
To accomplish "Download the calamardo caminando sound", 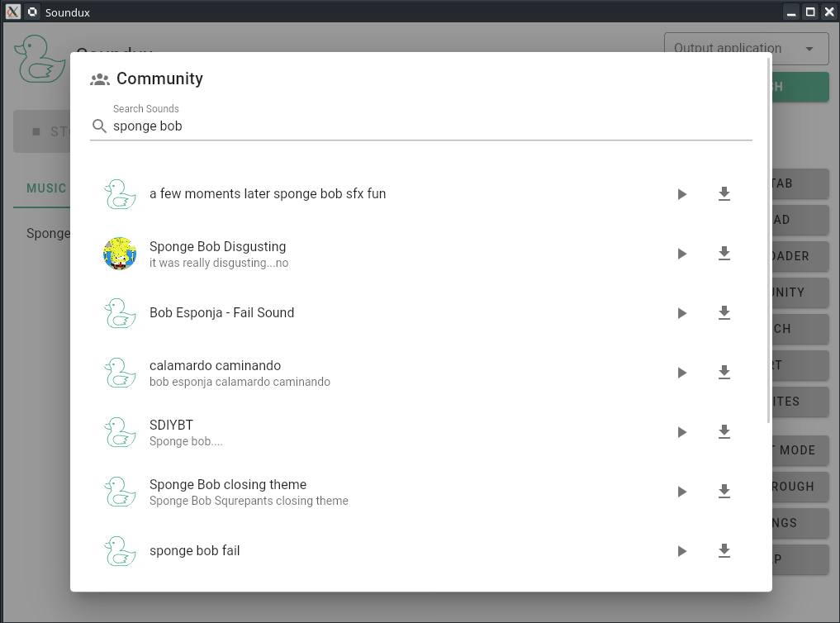I will coord(724,372).
